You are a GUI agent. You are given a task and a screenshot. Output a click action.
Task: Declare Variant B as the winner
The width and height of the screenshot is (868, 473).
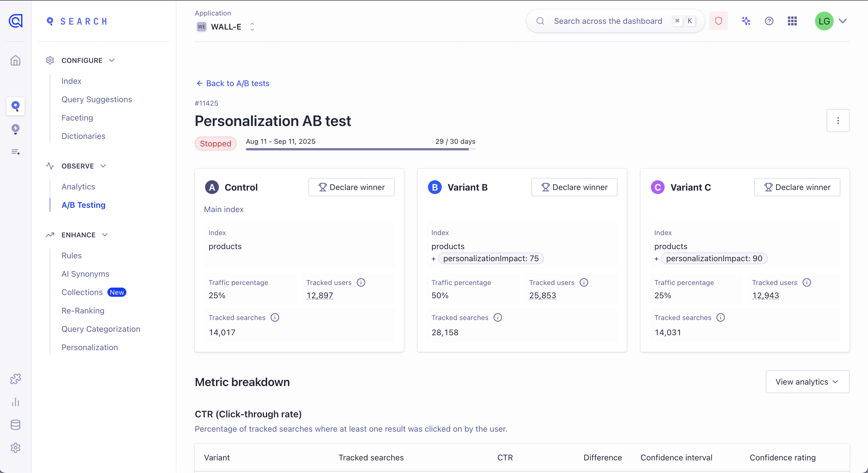pos(574,187)
